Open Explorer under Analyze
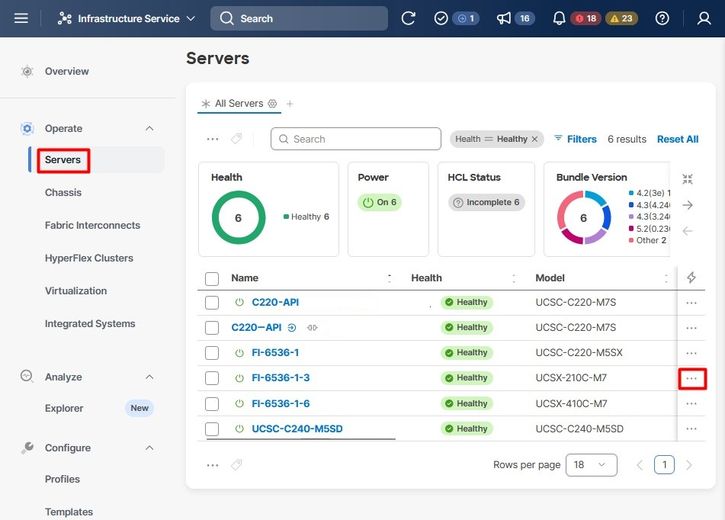 64,408
